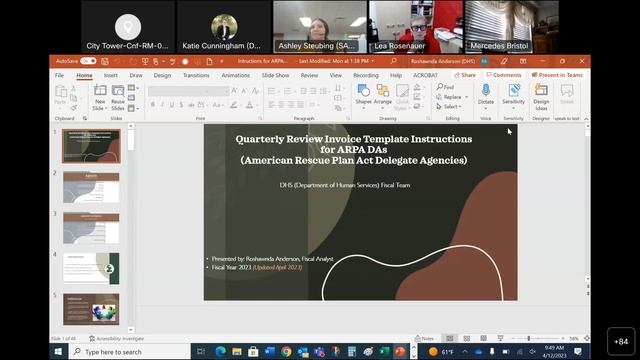Click the Save icon in title bar
The width and height of the screenshot is (640, 360).
point(105,61)
